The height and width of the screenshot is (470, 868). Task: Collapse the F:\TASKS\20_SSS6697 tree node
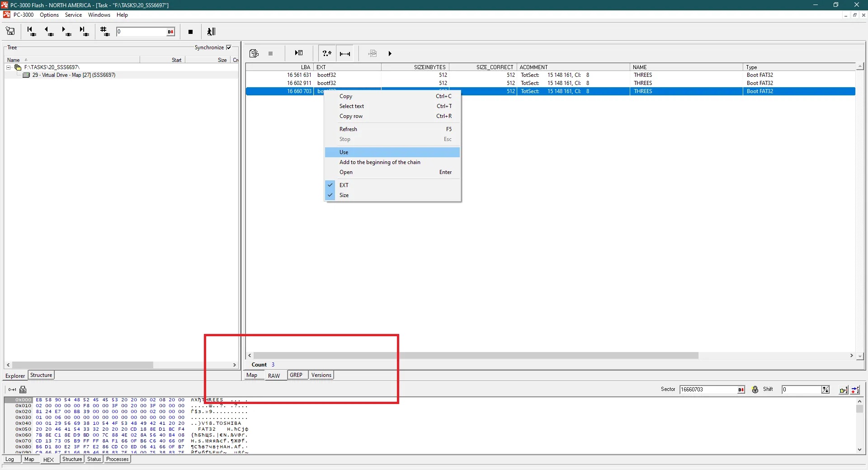pos(8,67)
